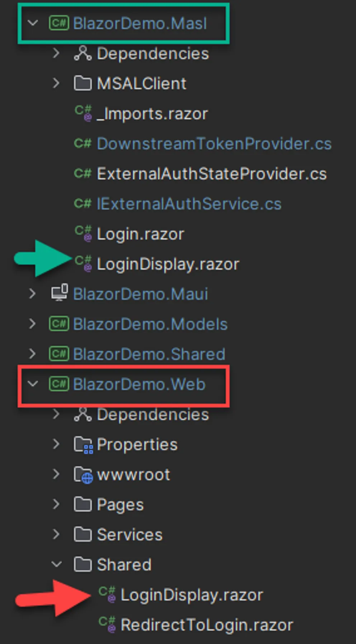
Task: Collapse the Shared folder under BlazorDemo.Web
Action: pyautogui.click(x=56, y=565)
